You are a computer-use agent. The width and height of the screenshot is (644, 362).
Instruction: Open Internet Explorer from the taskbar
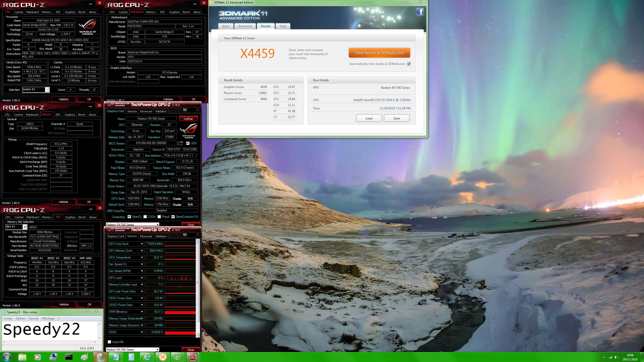pos(147,357)
